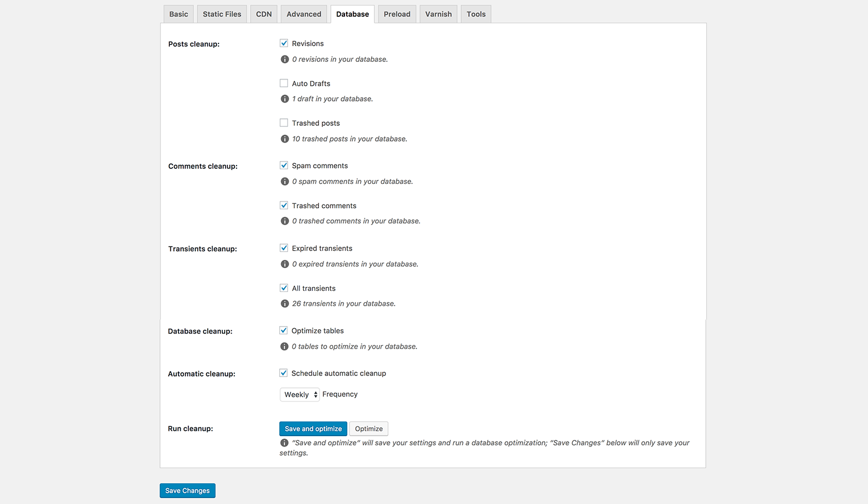The image size is (868, 504).
Task: Click the All transients label
Action: [314, 289]
